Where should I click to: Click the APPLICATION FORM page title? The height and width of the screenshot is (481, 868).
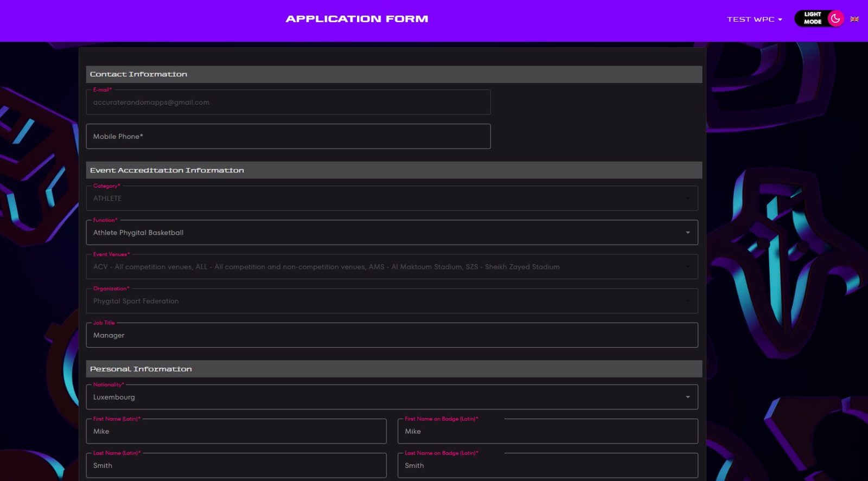click(x=357, y=19)
